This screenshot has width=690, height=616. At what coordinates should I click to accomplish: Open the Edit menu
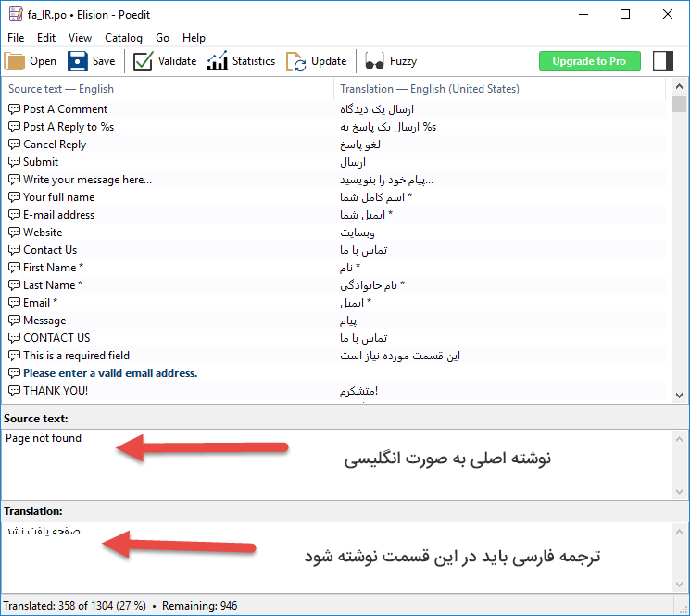click(x=46, y=38)
